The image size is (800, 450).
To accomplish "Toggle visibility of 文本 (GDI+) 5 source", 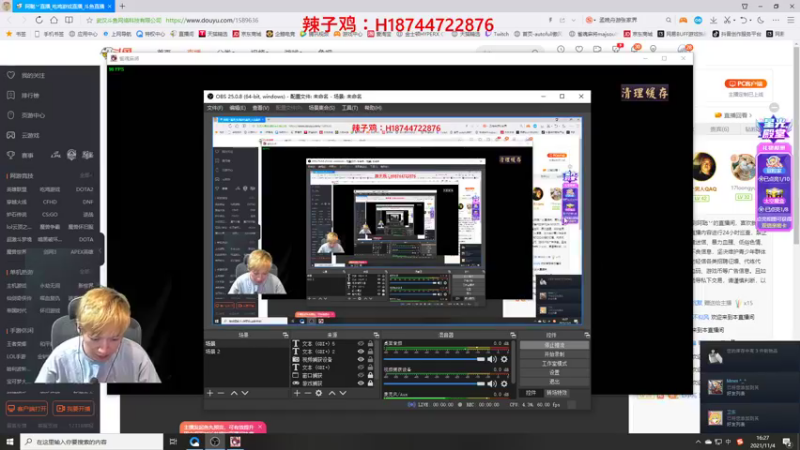I will [361, 344].
